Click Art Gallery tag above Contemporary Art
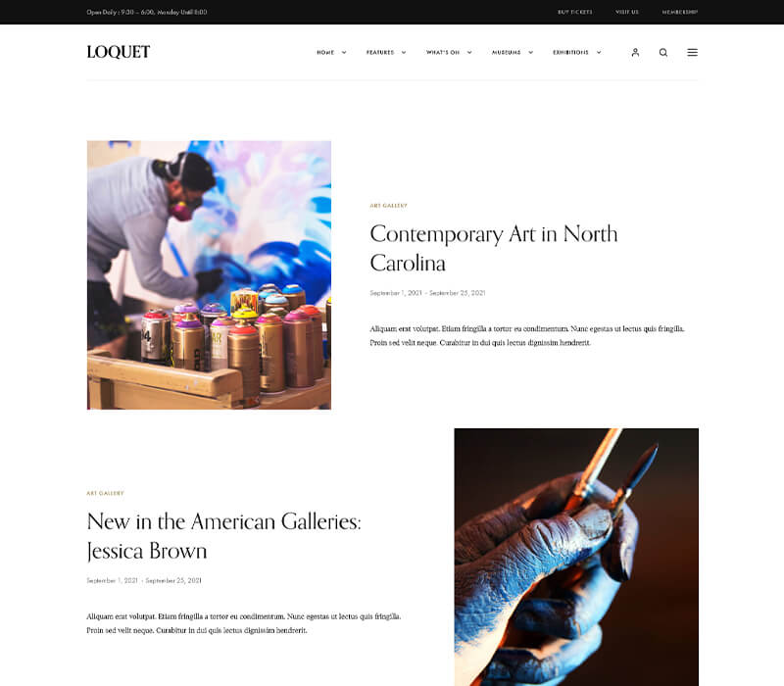Image resolution: width=784 pixels, height=686 pixels. click(388, 206)
